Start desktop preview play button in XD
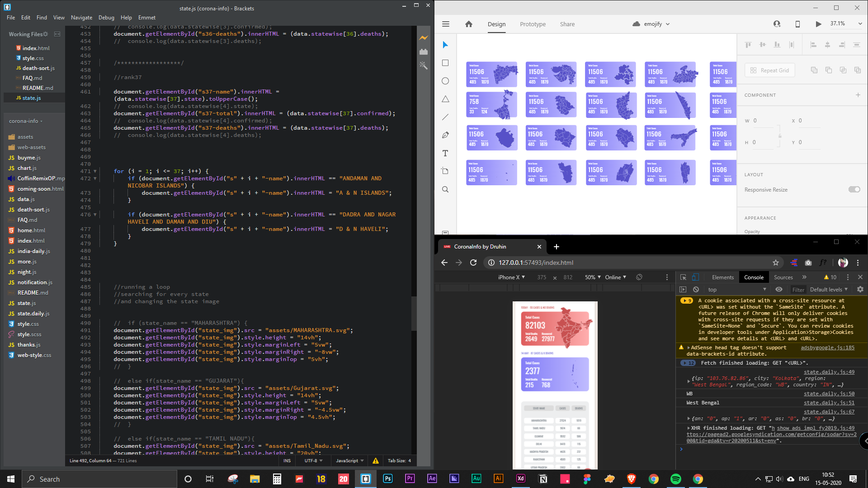Screen dimensions: 868x488 tap(819, 24)
